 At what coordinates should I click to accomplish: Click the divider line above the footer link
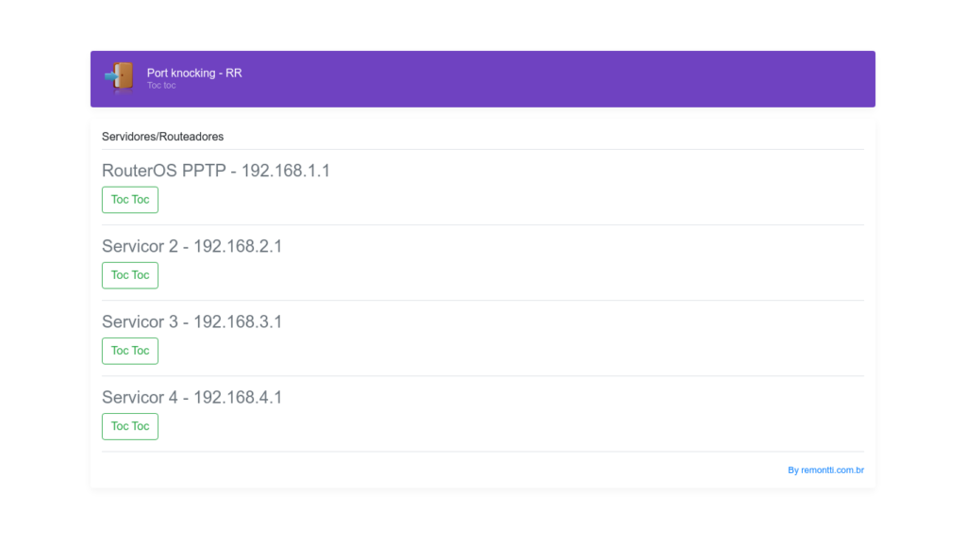[482, 452]
